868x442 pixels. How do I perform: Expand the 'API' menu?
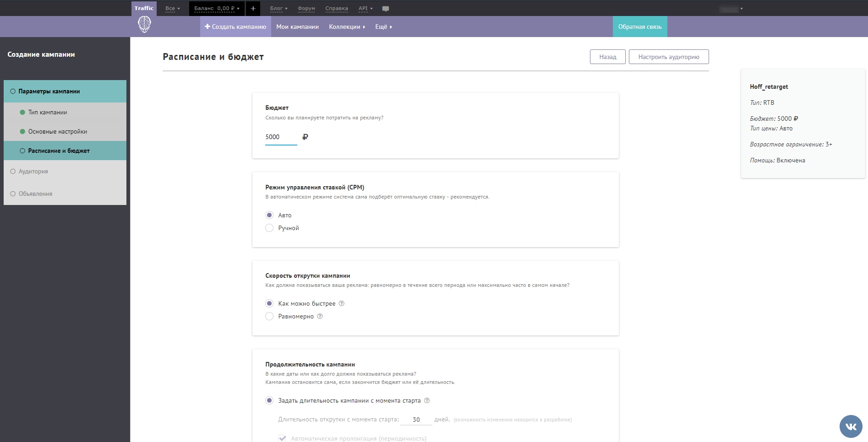pyautogui.click(x=366, y=9)
